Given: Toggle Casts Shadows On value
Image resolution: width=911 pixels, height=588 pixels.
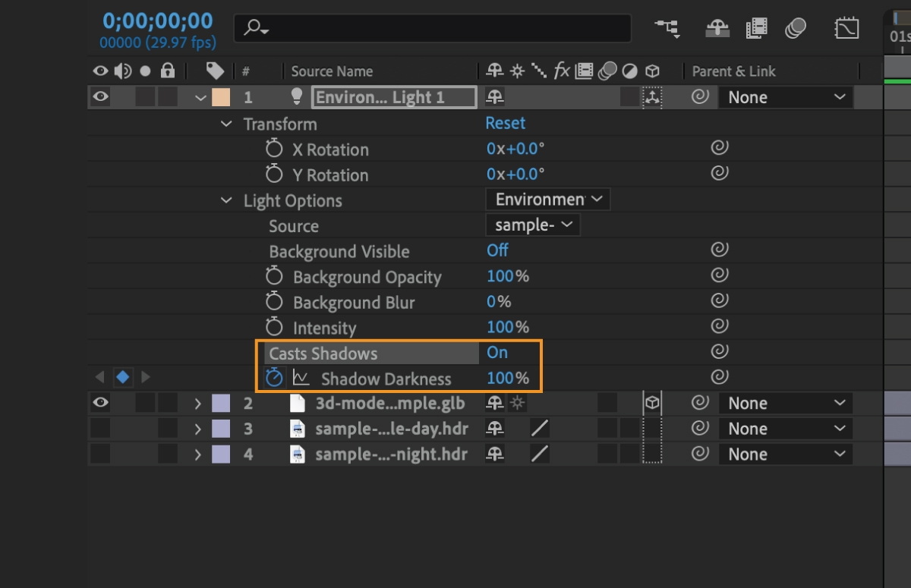Looking at the screenshot, I should click(497, 353).
